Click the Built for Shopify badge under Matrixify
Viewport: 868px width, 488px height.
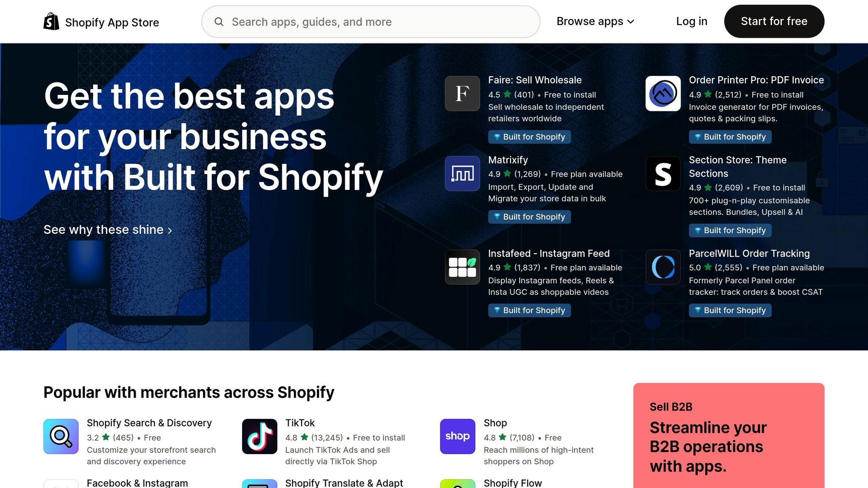point(529,217)
